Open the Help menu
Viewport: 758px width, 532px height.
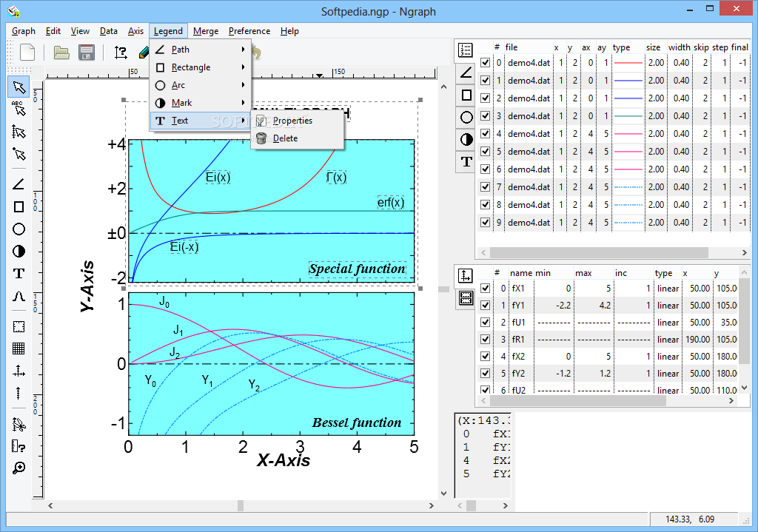tap(289, 31)
